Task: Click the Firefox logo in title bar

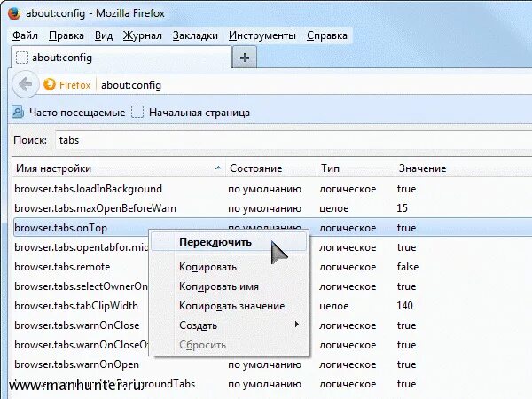Action: coord(14,13)
